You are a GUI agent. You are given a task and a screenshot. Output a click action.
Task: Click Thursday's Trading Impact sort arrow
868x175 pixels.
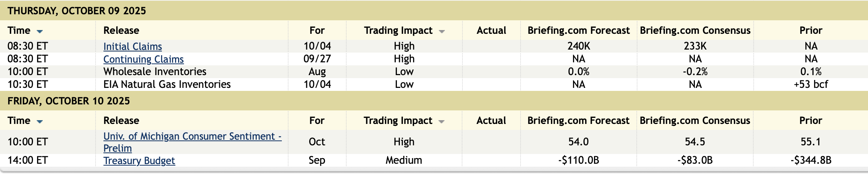click(x=442, y=31)
